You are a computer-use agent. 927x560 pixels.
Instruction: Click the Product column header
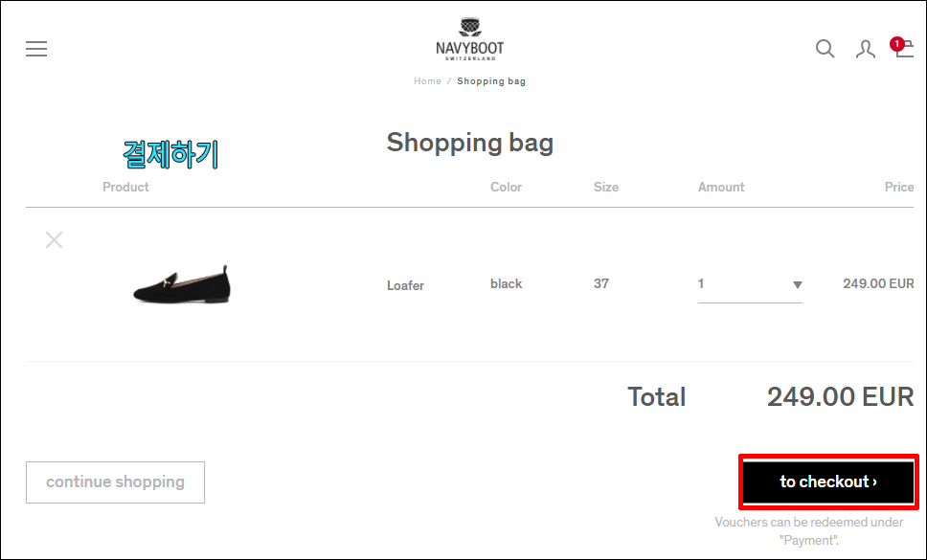[x=125, y=187]
